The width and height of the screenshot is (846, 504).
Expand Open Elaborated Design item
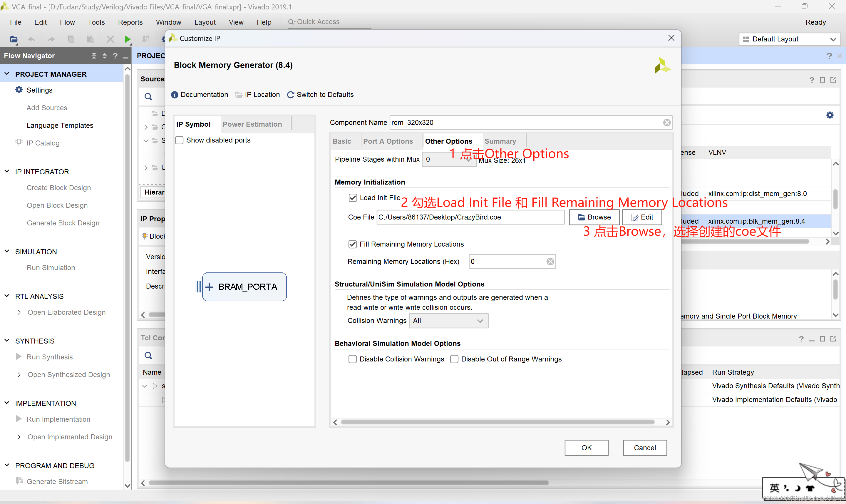[19, 312]
